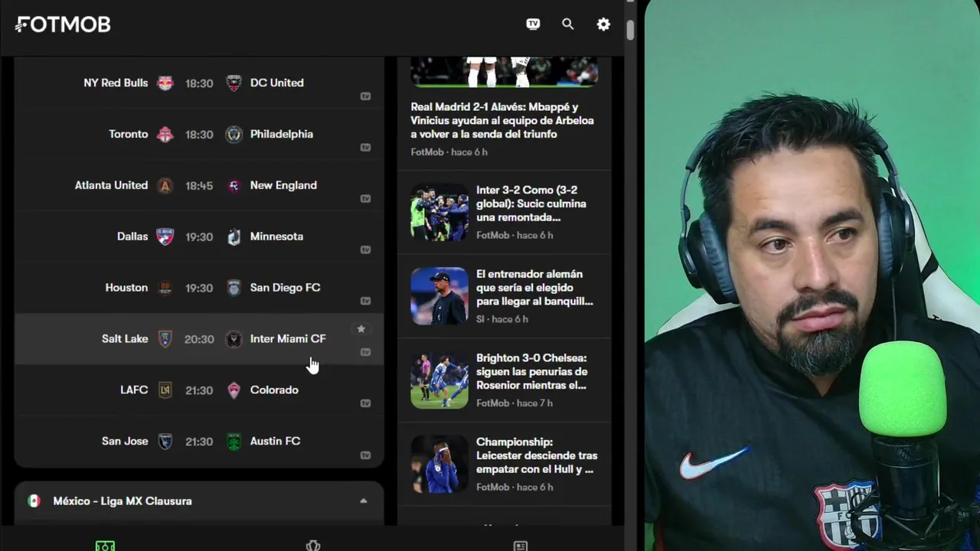Click the 21:30 LAFC kickoff time
This screenshot has height=551, width=980.
pos(199,390)
